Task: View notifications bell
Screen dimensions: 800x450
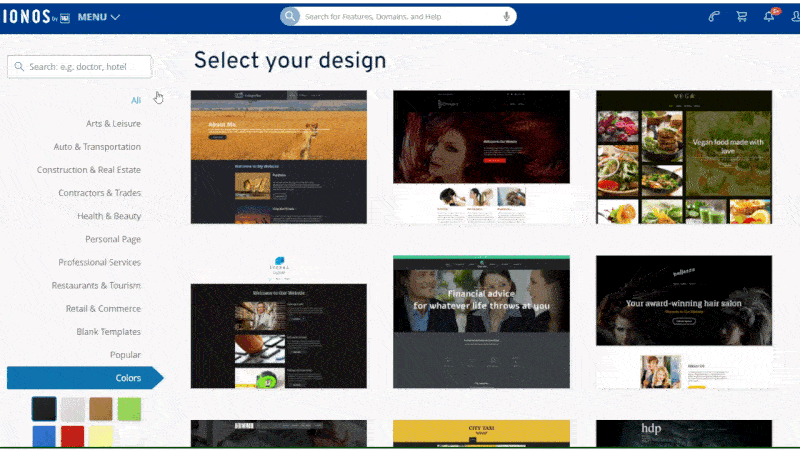Action: coord(769,16)
